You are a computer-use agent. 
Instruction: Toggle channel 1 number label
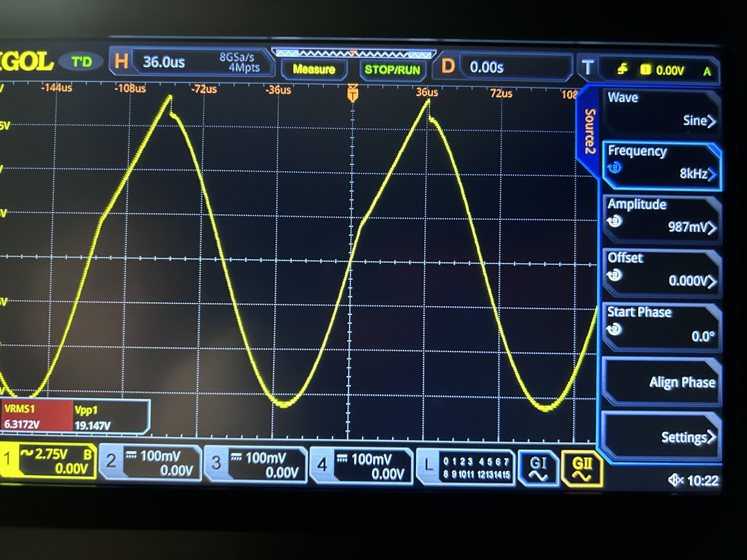(7, 458)
